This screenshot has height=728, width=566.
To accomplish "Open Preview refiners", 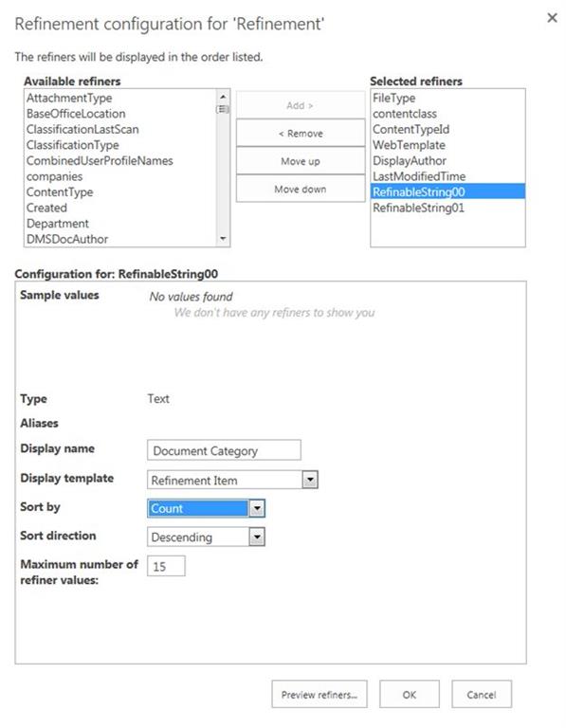I will click(x=319, y=695).
